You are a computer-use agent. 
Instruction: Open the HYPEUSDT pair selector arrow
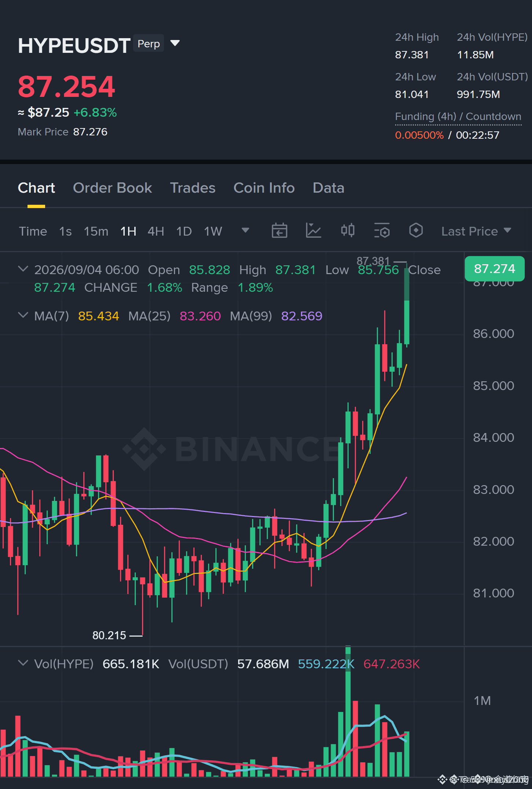(x=175, y=43)
